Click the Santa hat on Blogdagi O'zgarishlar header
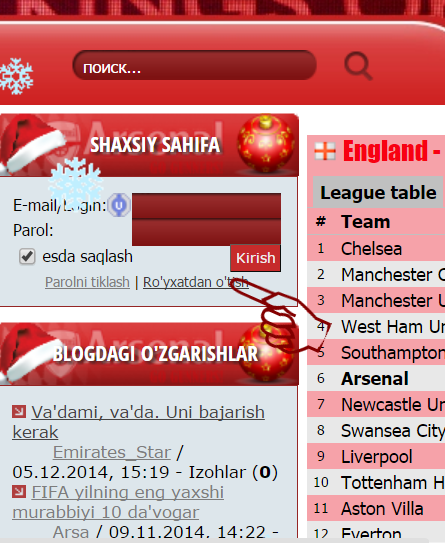This screenshot has height=543, width=445. tap(27, 351)
